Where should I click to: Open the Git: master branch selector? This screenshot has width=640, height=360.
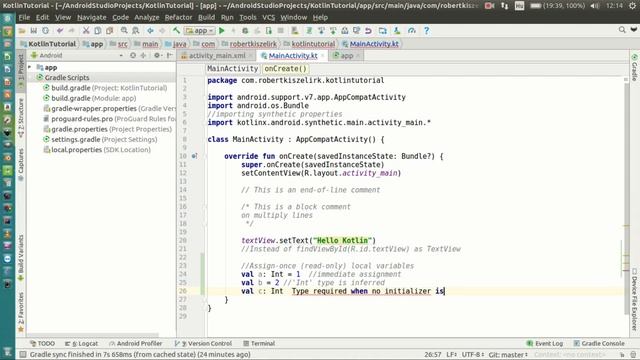[x=508, y=354]
